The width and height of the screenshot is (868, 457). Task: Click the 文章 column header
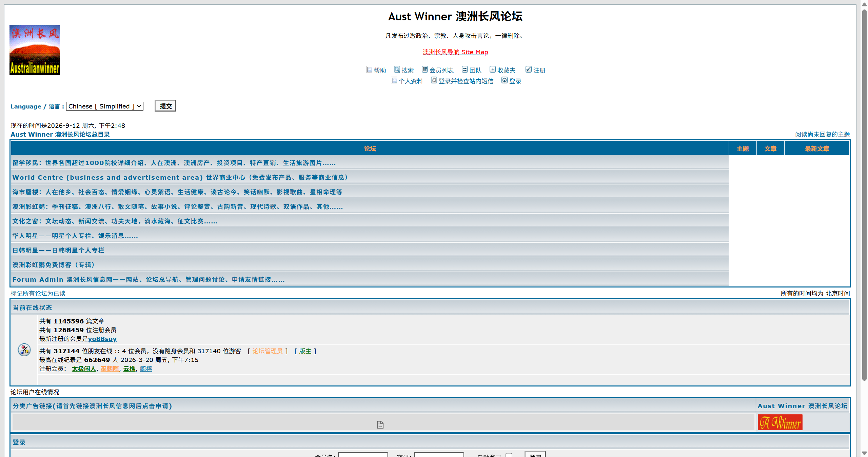tap(771, 148)
